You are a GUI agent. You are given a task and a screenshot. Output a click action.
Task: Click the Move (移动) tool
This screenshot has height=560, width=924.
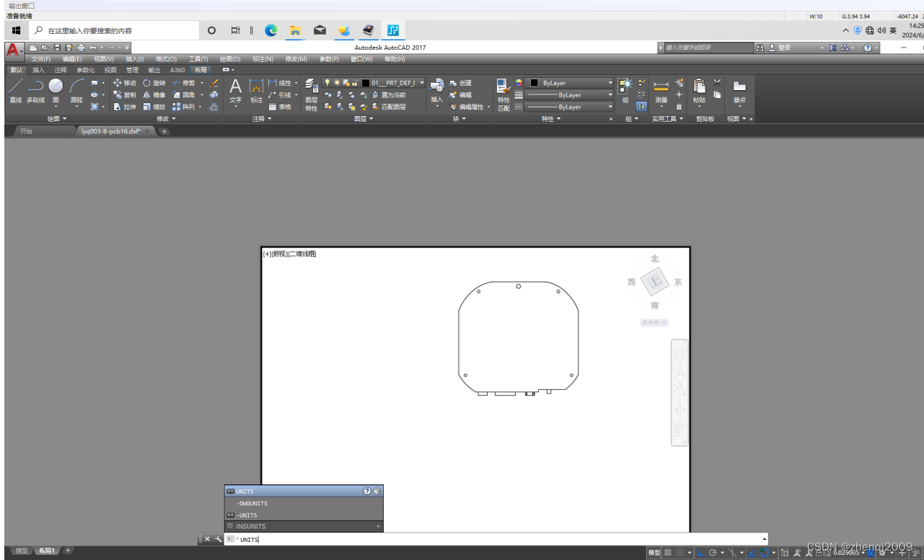(x=125, y=83)
